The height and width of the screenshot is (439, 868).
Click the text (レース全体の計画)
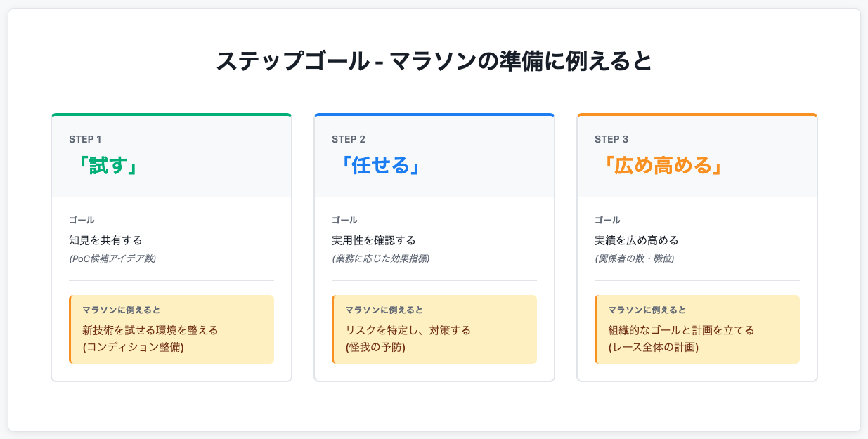[x=653, y=348]
